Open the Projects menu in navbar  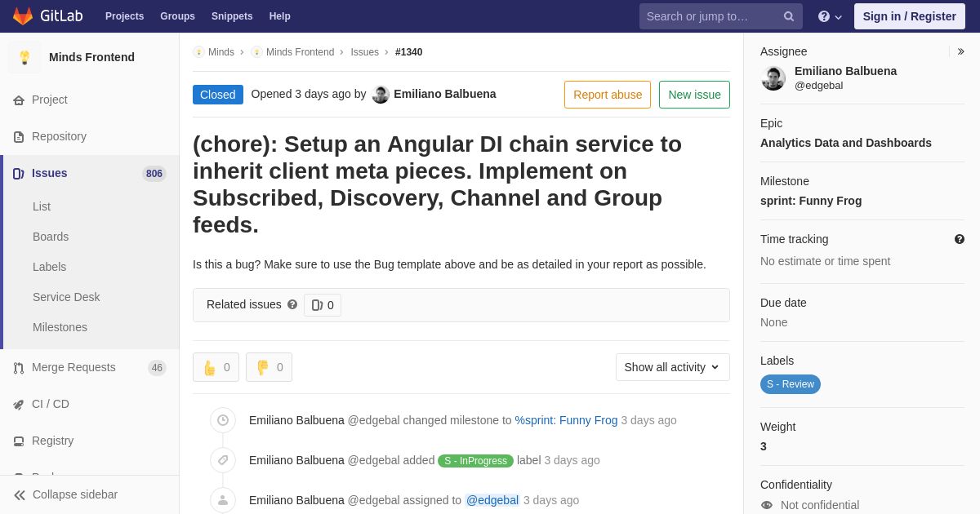pyautogui.click(x=124, y=16)
